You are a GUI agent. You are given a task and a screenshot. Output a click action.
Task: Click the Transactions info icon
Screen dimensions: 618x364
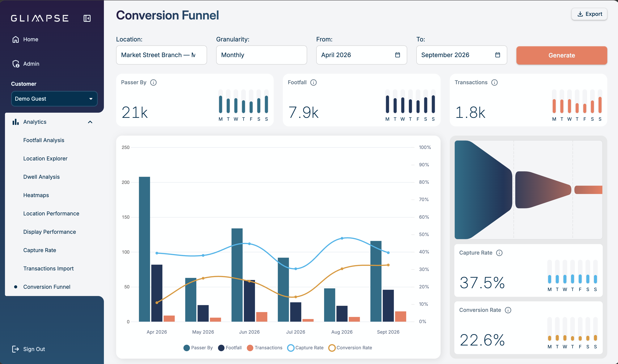pos(494,83)
